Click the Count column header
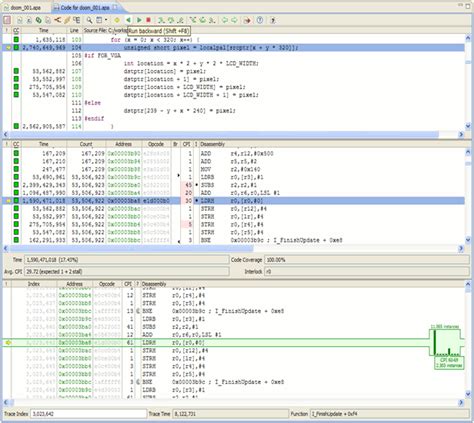474x423 pixels. pyautogui.click(x=86, y=144)
